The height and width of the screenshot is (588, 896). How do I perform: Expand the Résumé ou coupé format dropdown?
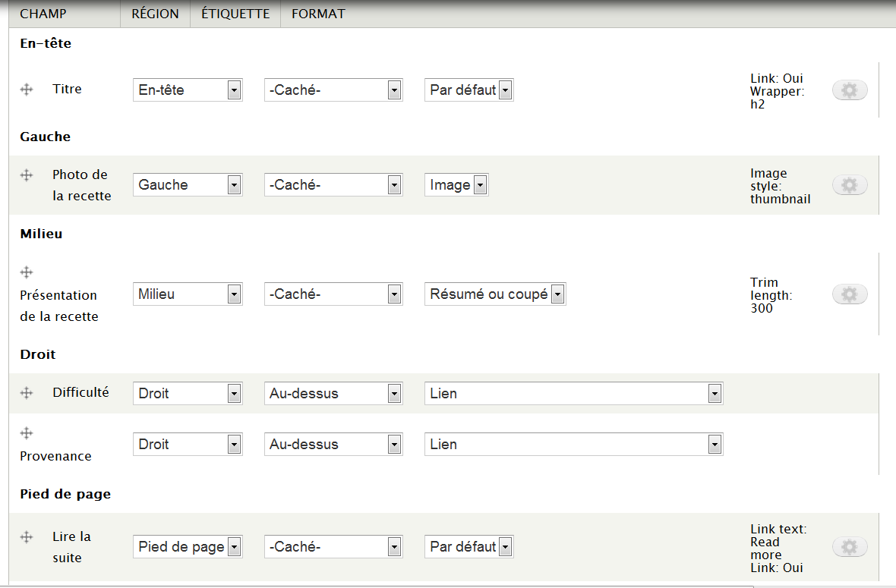(495, 294)
